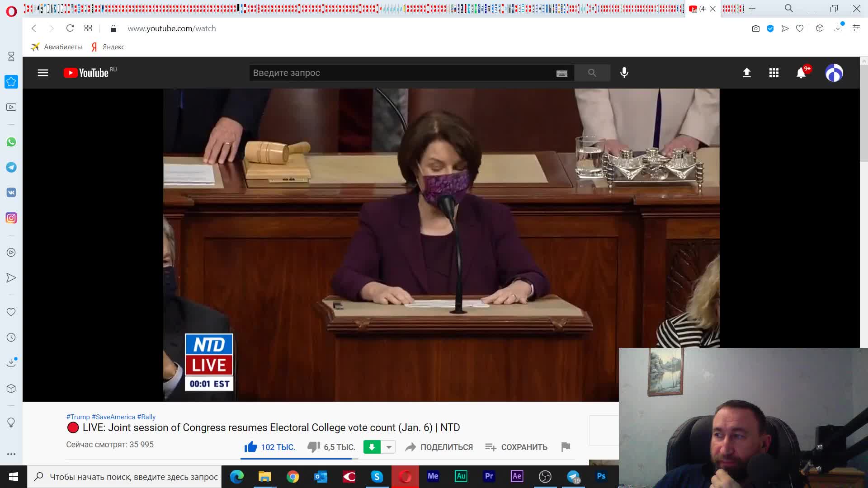Open Telegram in Opera sidebar
868x488 pixels.
click(11, 167)
